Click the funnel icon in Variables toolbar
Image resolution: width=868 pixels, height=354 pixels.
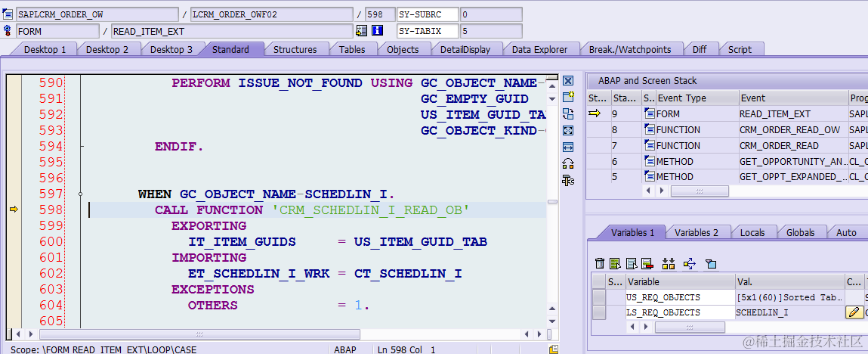click(711, 264)
